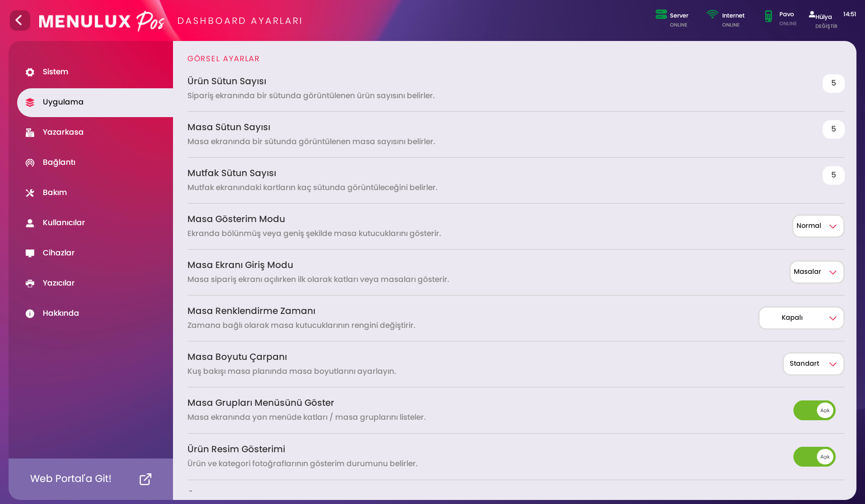
Task: Click the Bakım tools icon
Action: pos(30,193)
